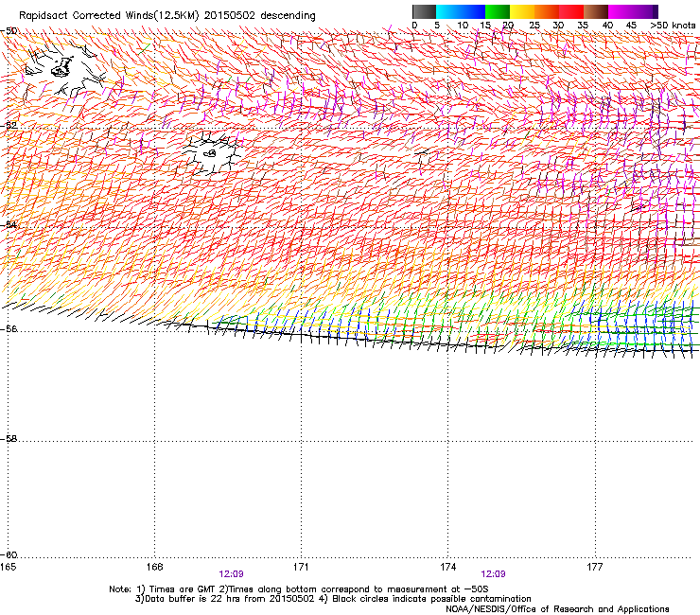Click the gray 0–5 knots legend swatch
700x615 pixels.
coord(424,11)
